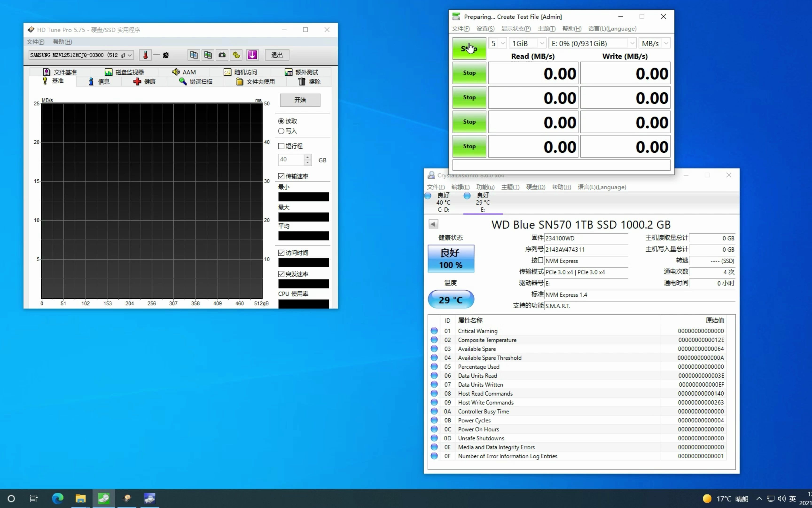Screen dimensions: 812x508
Task: Switch to HD Tune taskbar icon
Action: (x=126, y=499)
